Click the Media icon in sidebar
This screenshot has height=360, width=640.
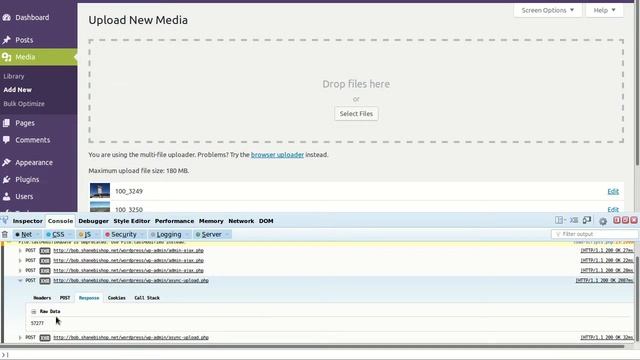coord(7,57)
